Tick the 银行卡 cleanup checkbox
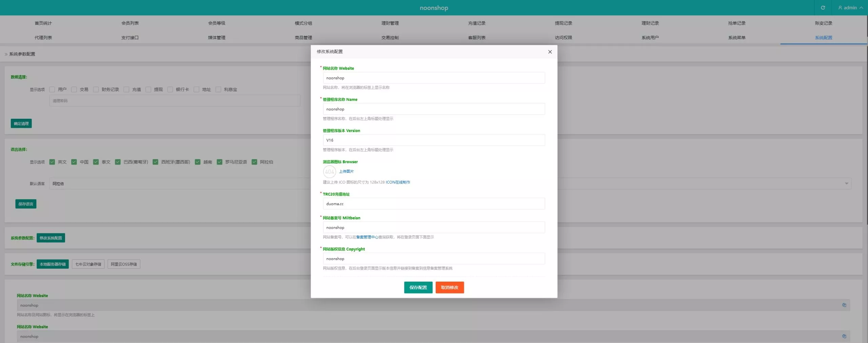Image resolution: width=868 pixels, height=343 pixels. pos(170,89)
